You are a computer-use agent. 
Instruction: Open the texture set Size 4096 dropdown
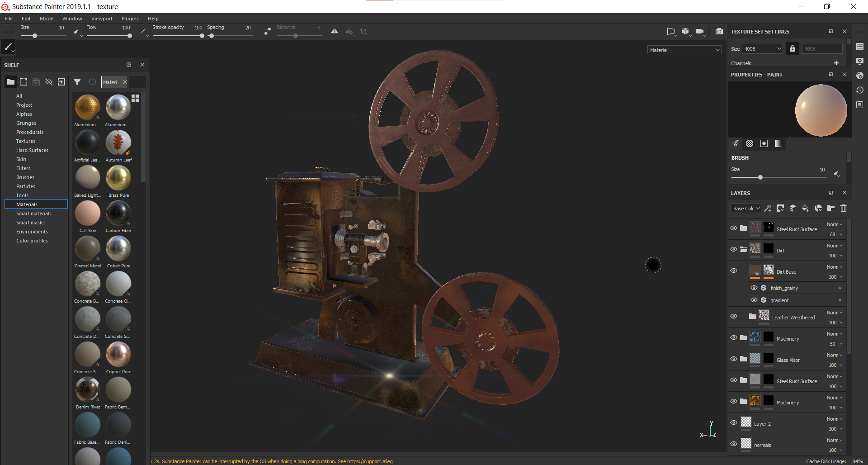click(x=762, y=48)
